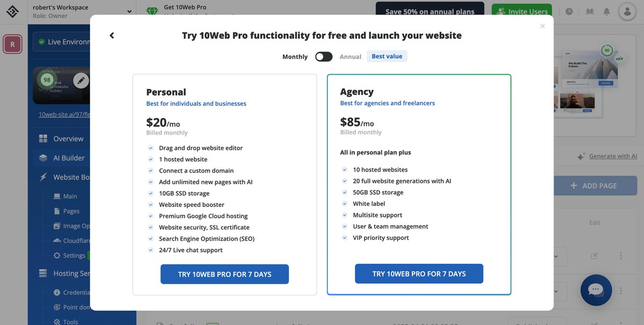
Task: Open user profile avatar menu
Action: (x=627, y=11)
